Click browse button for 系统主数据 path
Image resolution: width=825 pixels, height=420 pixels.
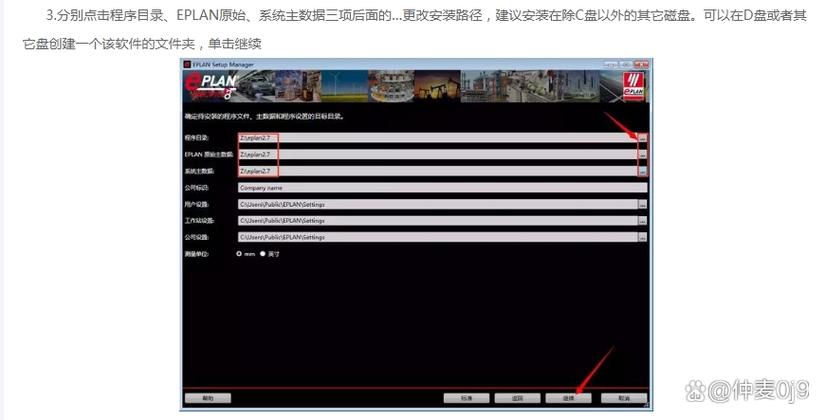(x=642, y=172)
